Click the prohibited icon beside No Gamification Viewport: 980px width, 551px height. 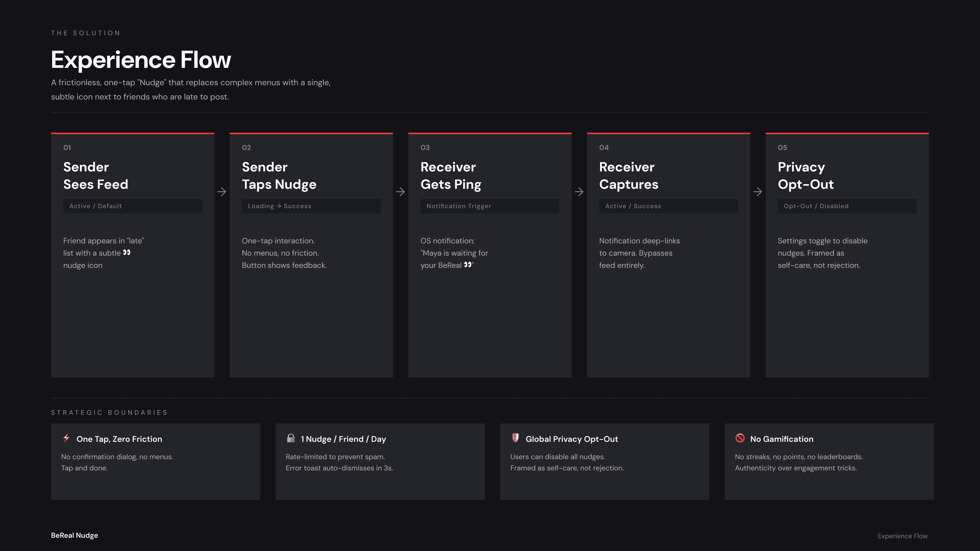(740, 438)
